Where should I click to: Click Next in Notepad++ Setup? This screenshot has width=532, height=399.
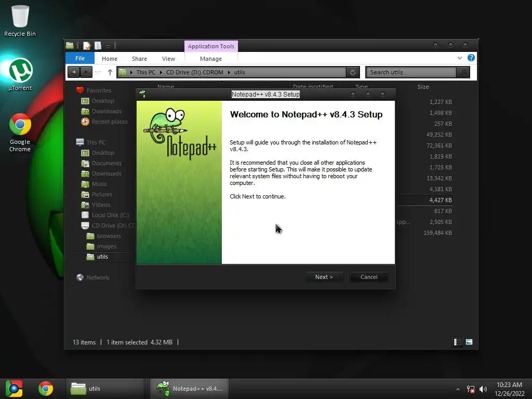(324, 277)
